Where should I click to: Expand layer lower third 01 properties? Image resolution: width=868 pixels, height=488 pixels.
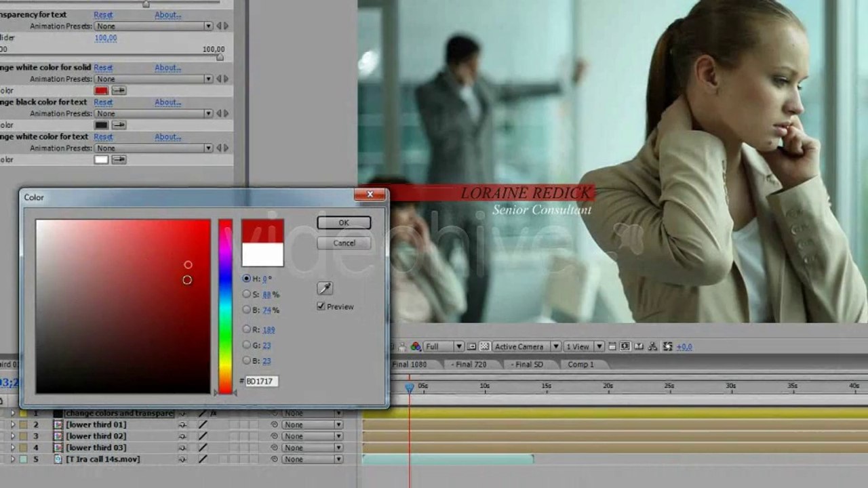(12, 424)
